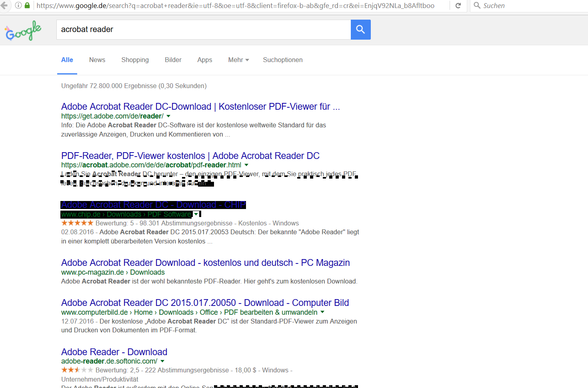Switch to the Bilder tab
588x388 pixels.
[x=173, y=60]
